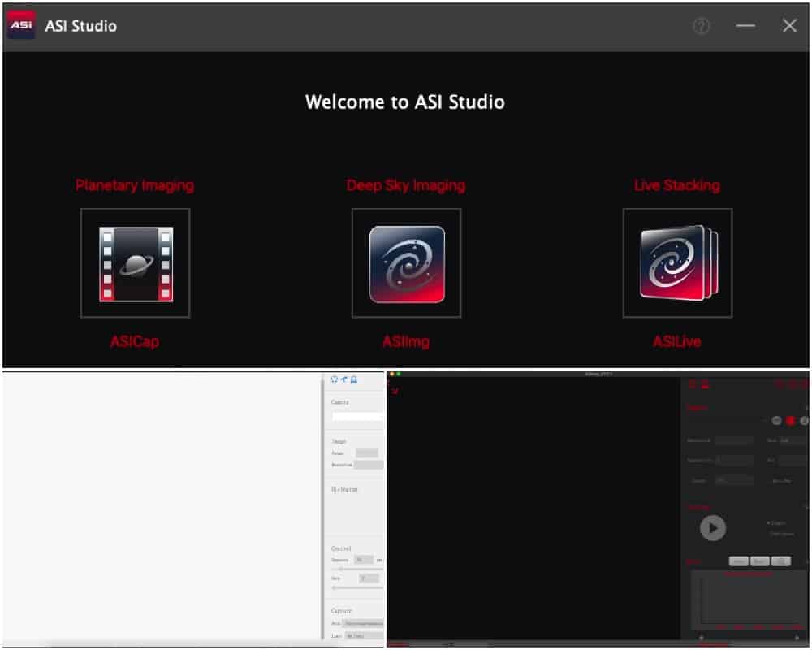
Task: Open the ASIImg deep sky imaging icon
Action: tap(407, 263)
